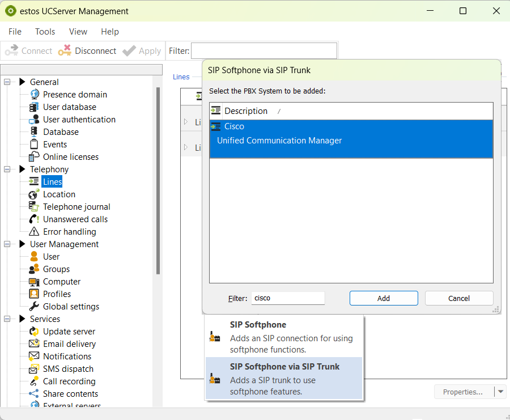Collapse the User Management tree node
Image resolution: width=510 pixels, height=420 pixels.
coord(8,244)
